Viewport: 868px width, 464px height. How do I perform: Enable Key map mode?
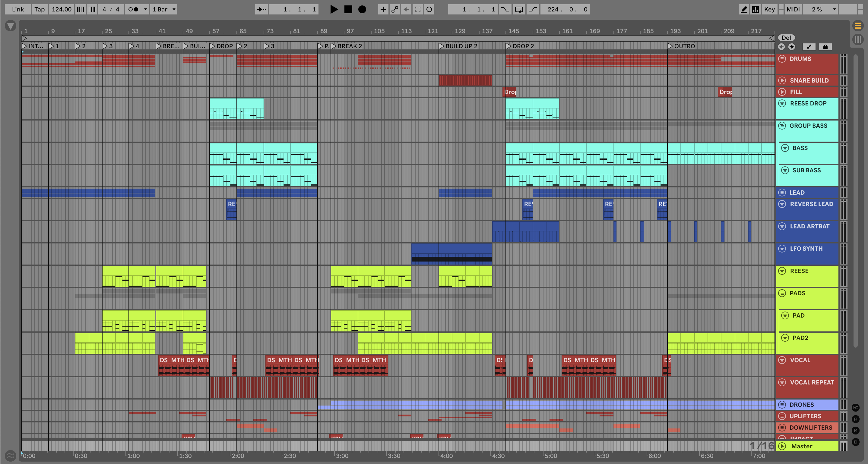(x=769, y=9)
